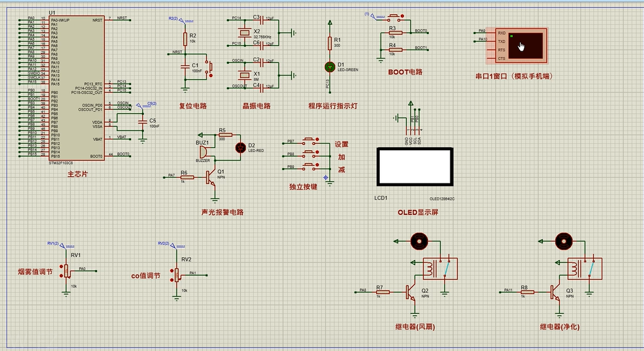
Task: Select resistor R1 above the green LED
Action: (330, 43)
